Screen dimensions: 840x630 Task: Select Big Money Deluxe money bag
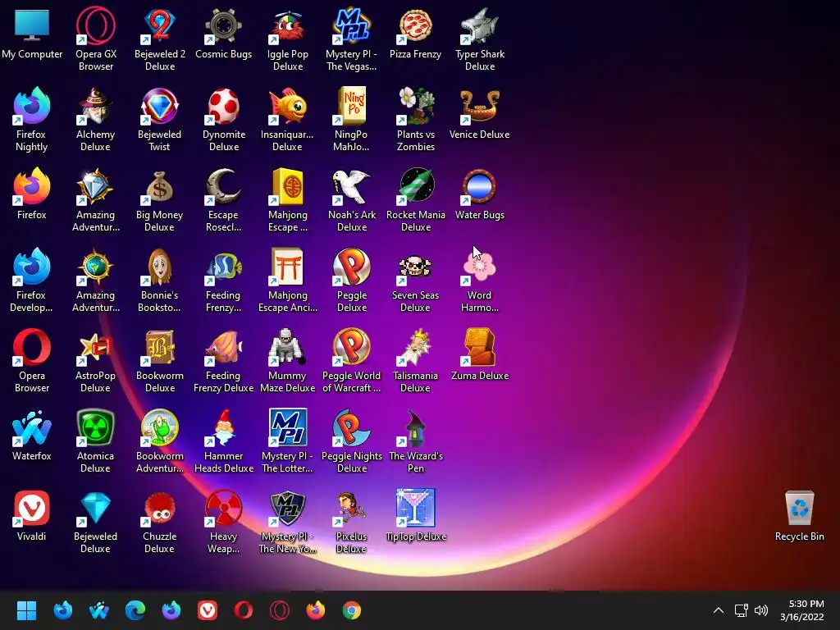160,186
